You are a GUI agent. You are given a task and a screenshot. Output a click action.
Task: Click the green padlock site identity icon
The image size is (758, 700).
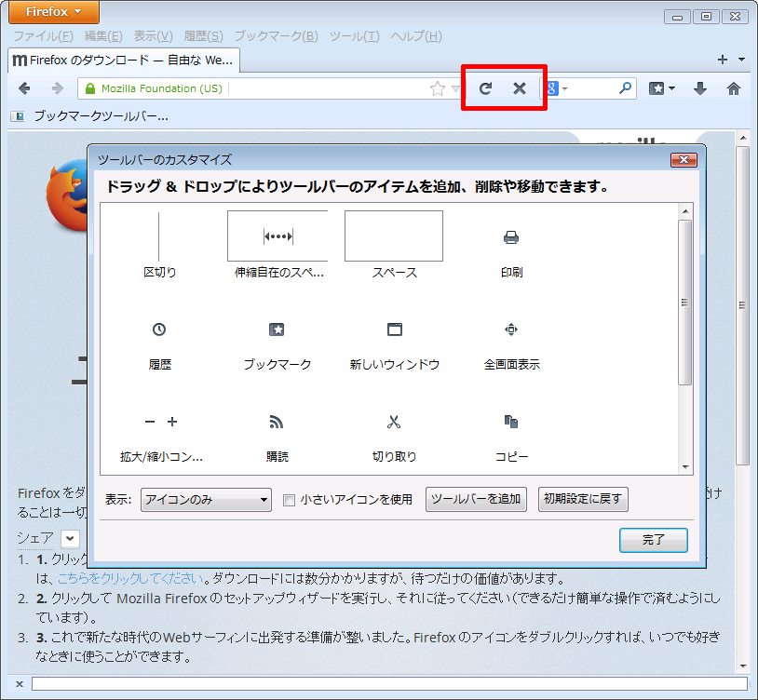(x=90, y=88)
